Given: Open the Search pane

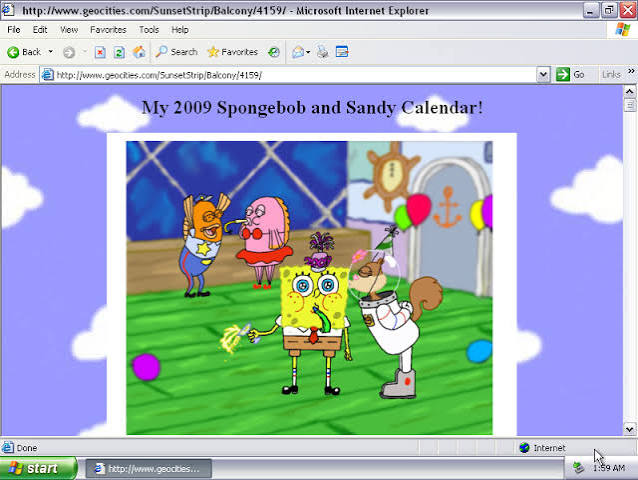Looking at the screenshot, I should coord(176,52).
